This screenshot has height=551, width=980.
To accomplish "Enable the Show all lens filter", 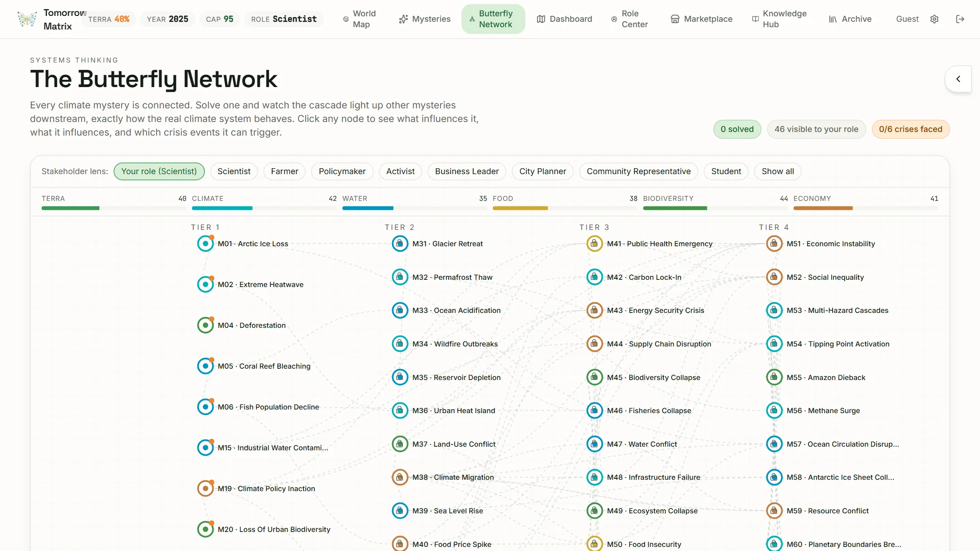I will (778, 171).
